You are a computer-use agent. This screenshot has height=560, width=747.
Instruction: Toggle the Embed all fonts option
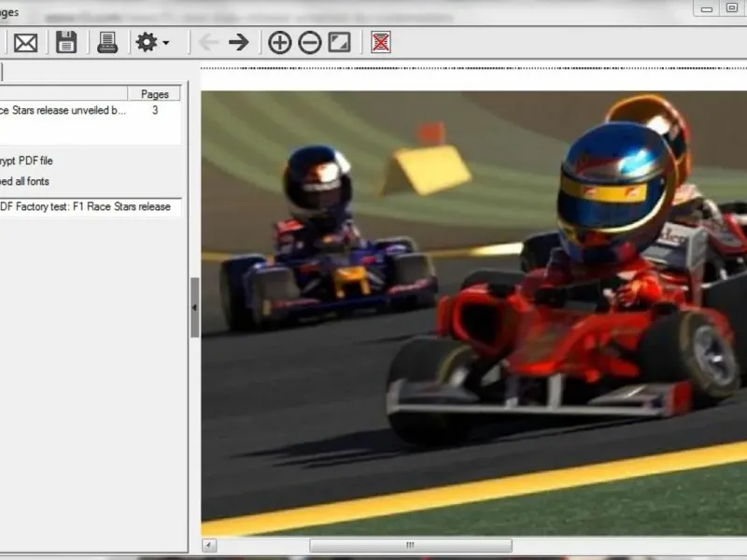tap(26, 181)
